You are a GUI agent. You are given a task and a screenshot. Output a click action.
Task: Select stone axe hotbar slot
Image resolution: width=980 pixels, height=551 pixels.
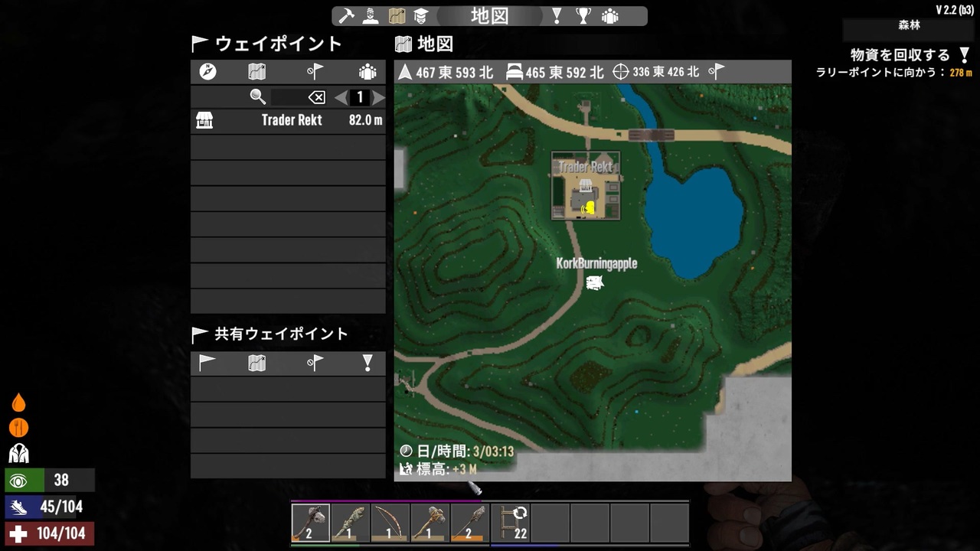click(x=310, y=523)
